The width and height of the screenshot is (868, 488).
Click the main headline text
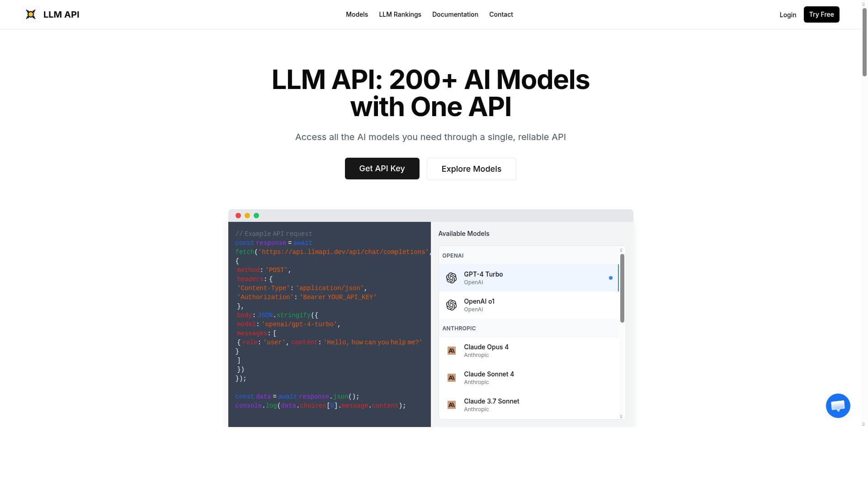430,93
